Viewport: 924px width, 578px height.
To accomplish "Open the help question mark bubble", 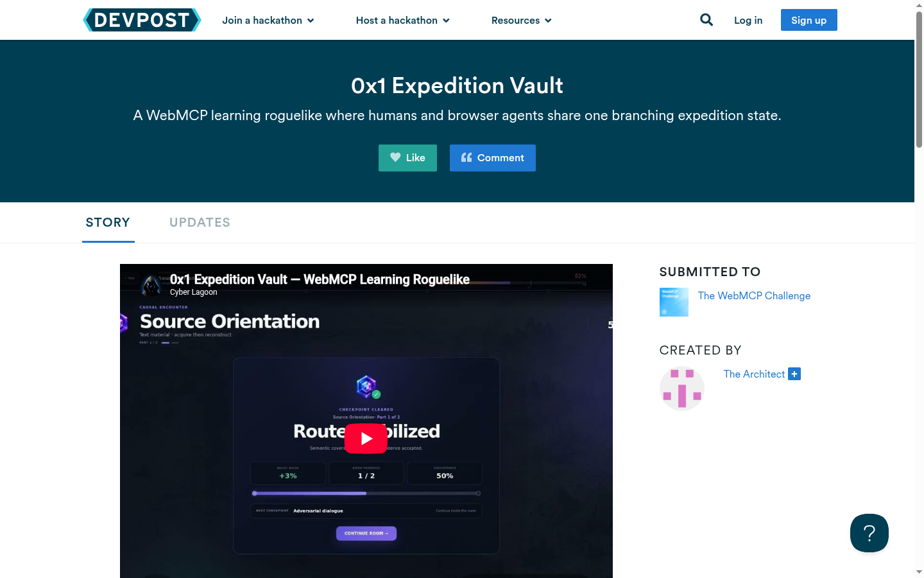I will pos(869,533).
